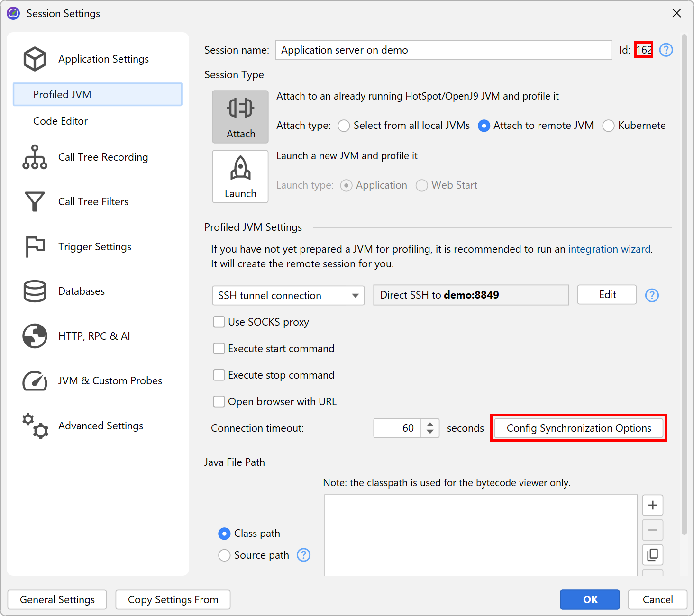694x616 pixels.
Task: Click the Call Tree Filters funnel icon
Action: [35, 202]
